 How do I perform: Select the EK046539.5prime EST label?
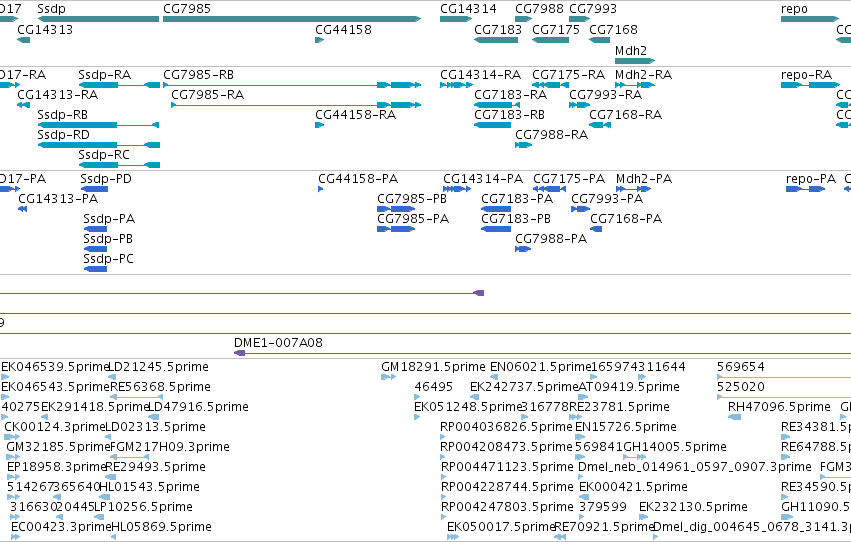pyautogui.click(x=55, y=366)
